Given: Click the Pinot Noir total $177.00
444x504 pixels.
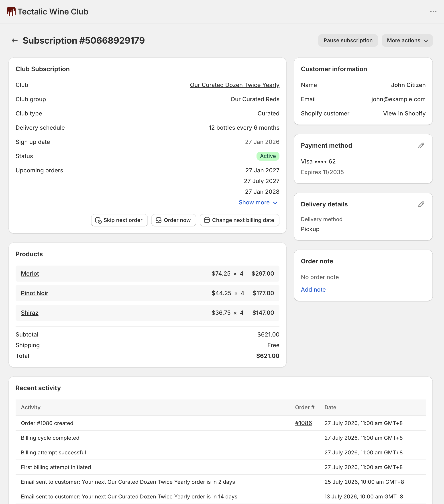Looking at the screenshot, I should [x=263, y=293].
